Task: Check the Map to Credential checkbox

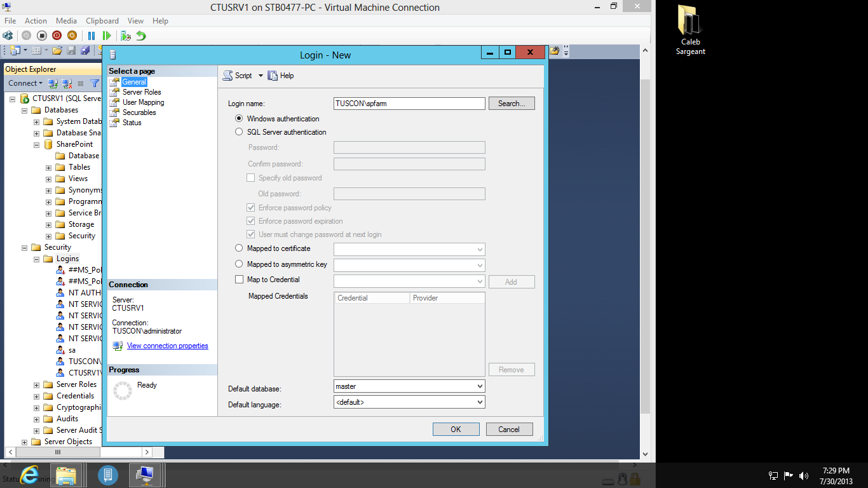Action: tap(239, 280)
